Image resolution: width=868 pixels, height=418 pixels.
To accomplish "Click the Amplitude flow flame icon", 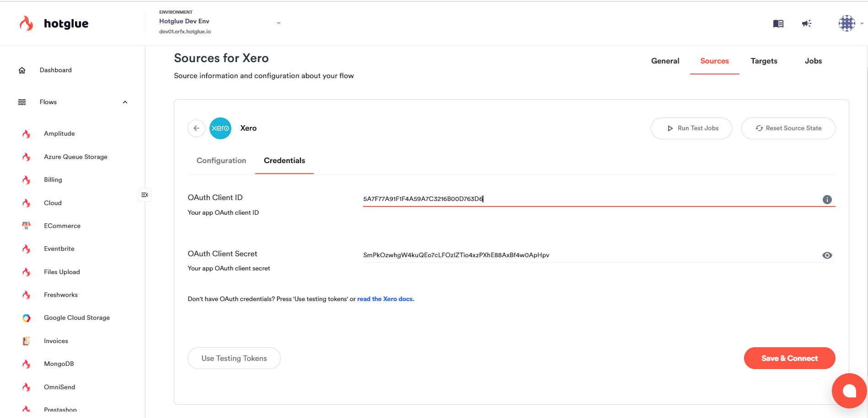I will (27, 134).
